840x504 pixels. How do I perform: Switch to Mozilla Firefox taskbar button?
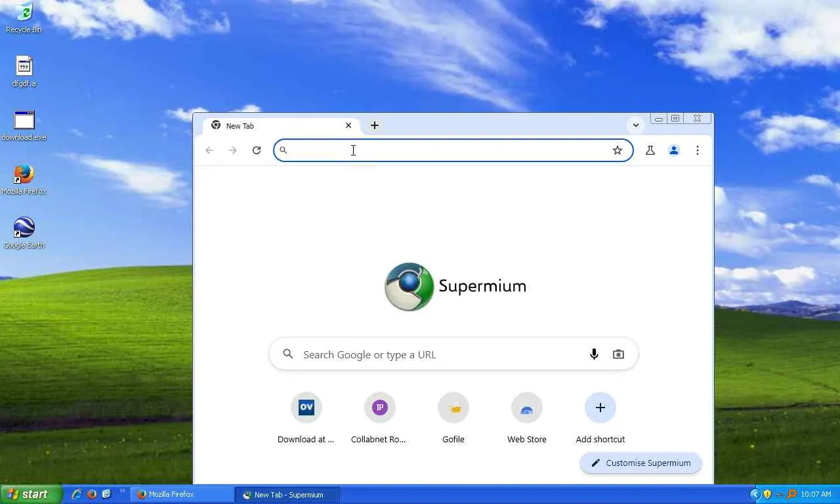182,495
